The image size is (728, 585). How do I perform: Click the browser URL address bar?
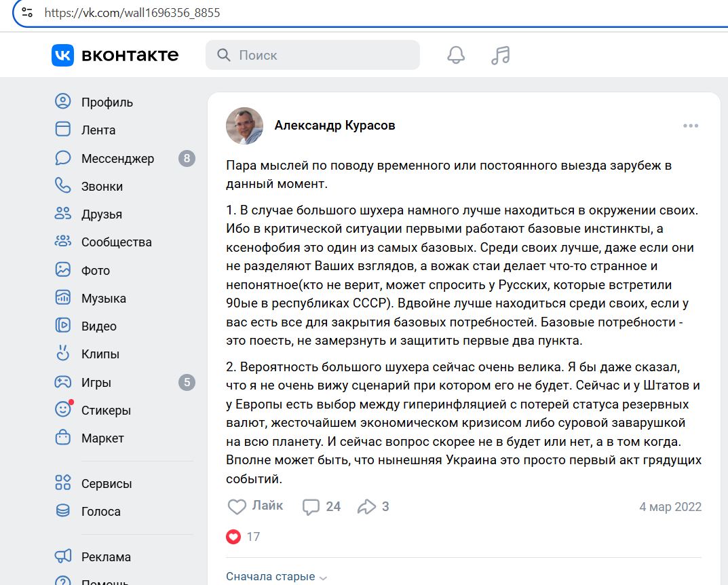tap(339, 12)
